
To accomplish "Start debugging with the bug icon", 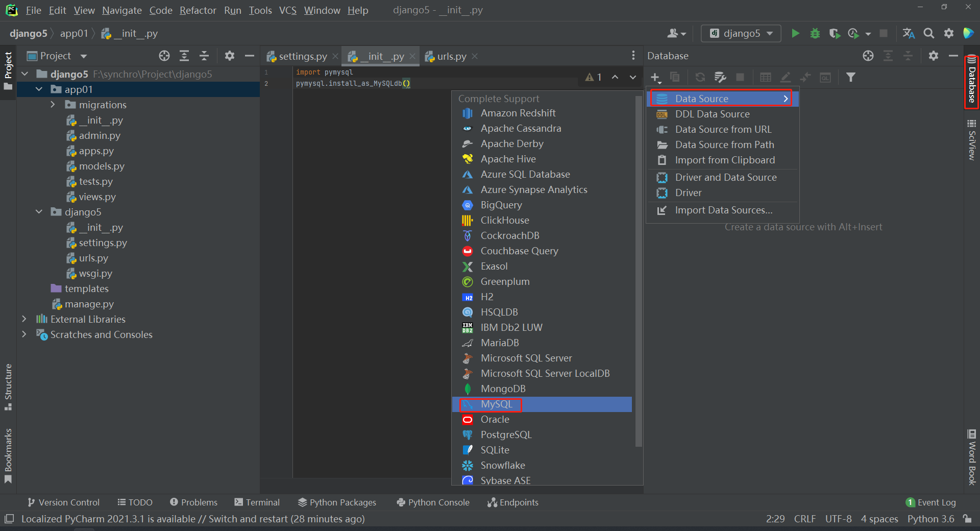I will [815, 34].
